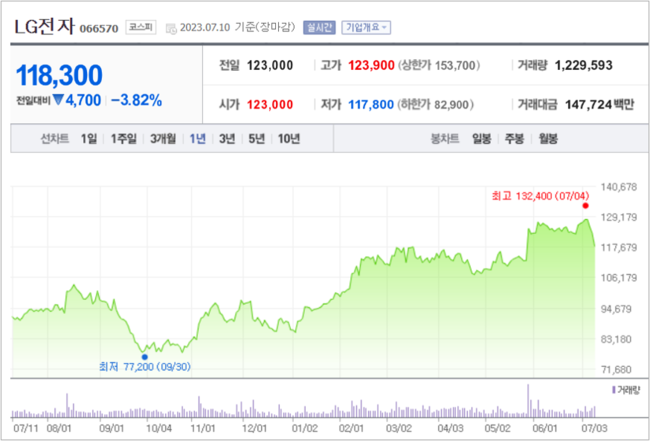This screenshot has height=441, width=650.
Task: Click the 최고 132,400 (07/04) label
Action: pyautogui.click(x=540, y=196)
